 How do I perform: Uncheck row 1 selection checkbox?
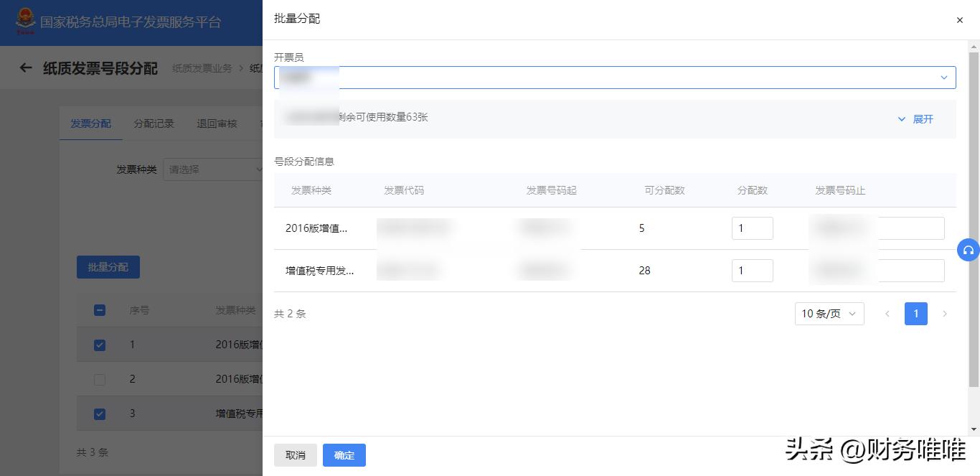coord(100,345)
